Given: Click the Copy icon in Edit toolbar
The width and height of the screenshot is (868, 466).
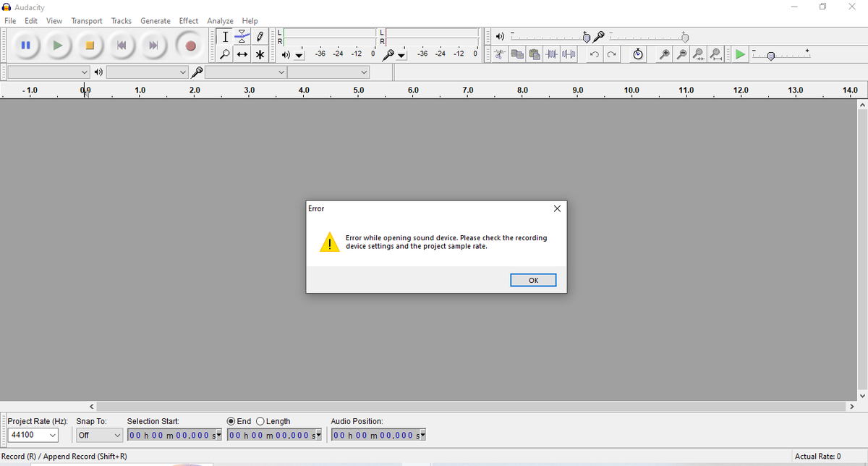Looking at the screenshot, I should [517, 54].
